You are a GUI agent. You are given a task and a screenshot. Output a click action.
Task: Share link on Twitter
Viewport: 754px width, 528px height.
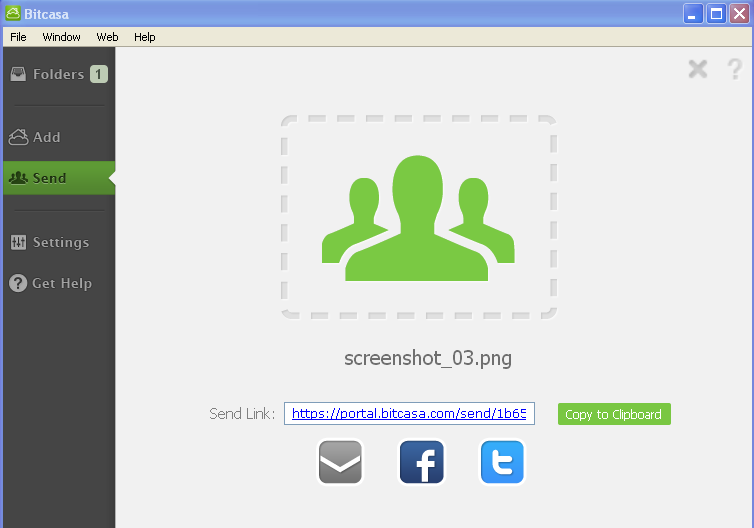click(x=502, y=462)
